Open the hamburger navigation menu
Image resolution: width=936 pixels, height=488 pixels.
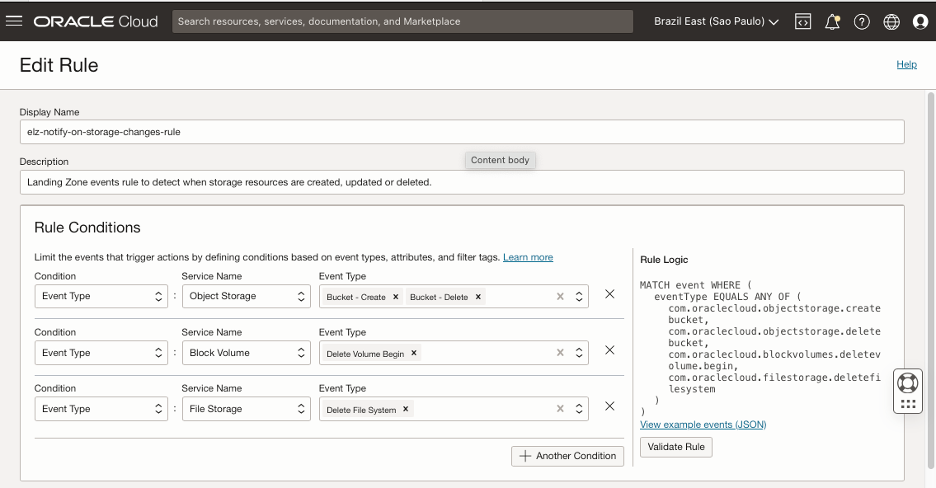click(14, 21)
